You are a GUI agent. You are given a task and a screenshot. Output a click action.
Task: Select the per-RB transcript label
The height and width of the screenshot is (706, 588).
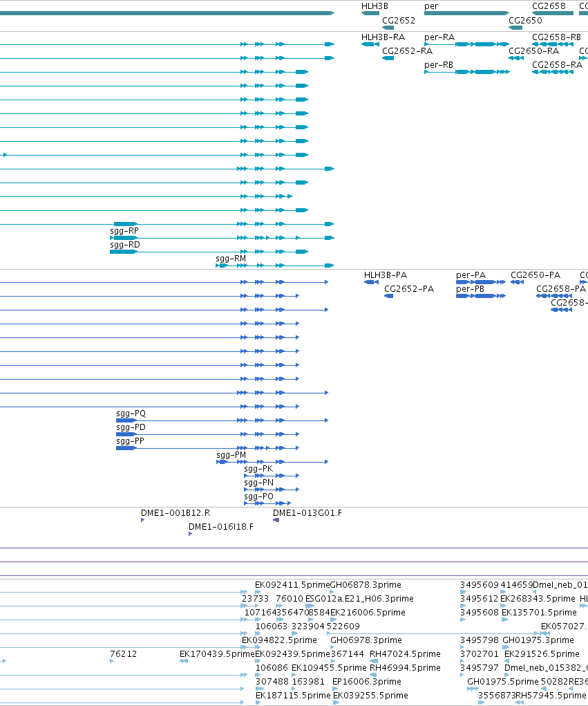click(x=439, y=65)
